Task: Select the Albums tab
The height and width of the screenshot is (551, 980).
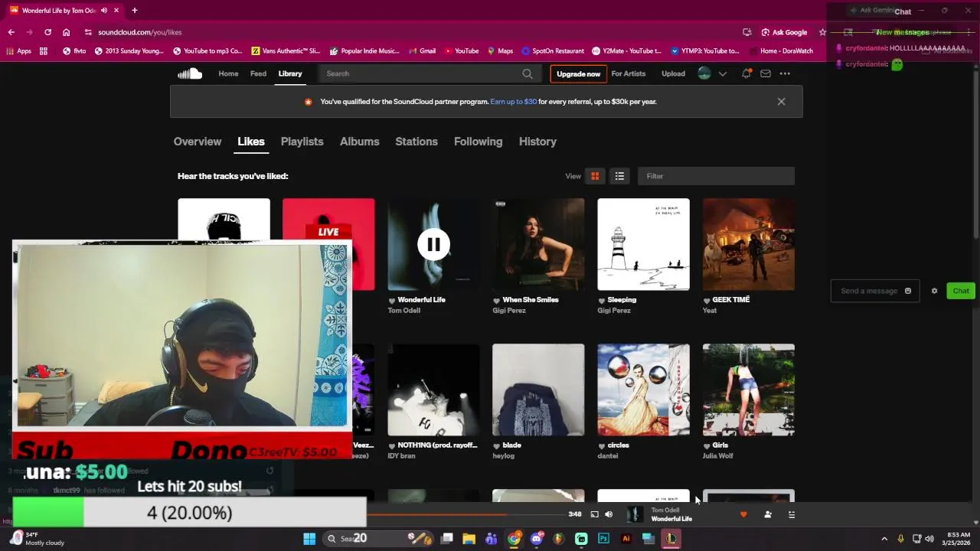Action: [360, 142]
